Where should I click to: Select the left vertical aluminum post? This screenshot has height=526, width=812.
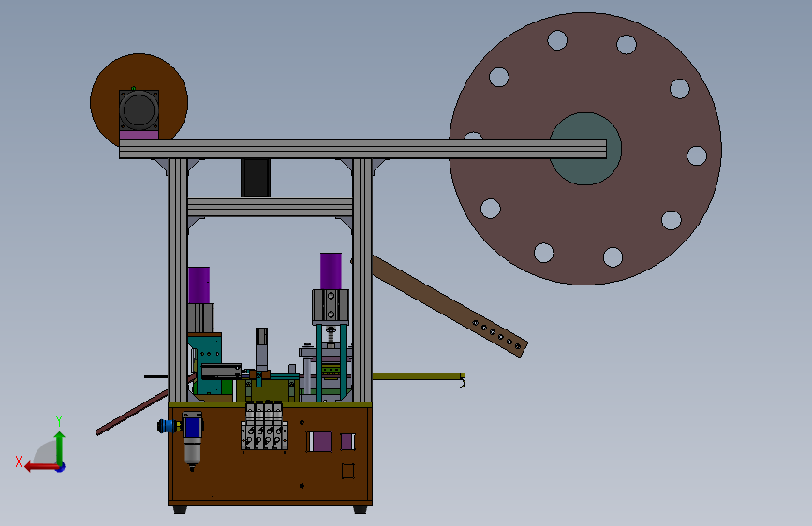click(x=178, y=280)
